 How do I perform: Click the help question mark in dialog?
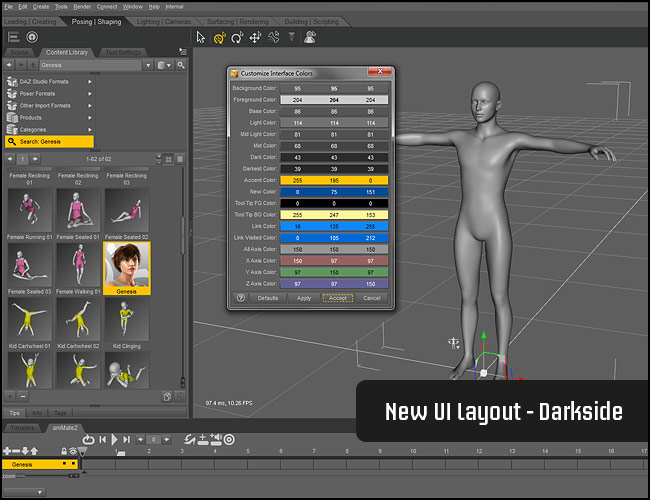coord(241,298)
